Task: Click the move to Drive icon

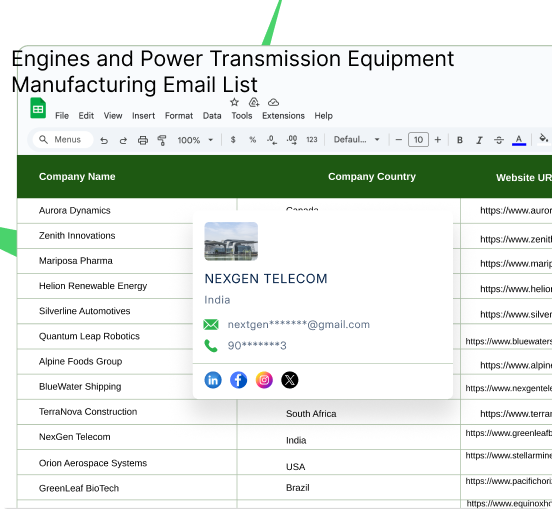Action: click(254, 102)
